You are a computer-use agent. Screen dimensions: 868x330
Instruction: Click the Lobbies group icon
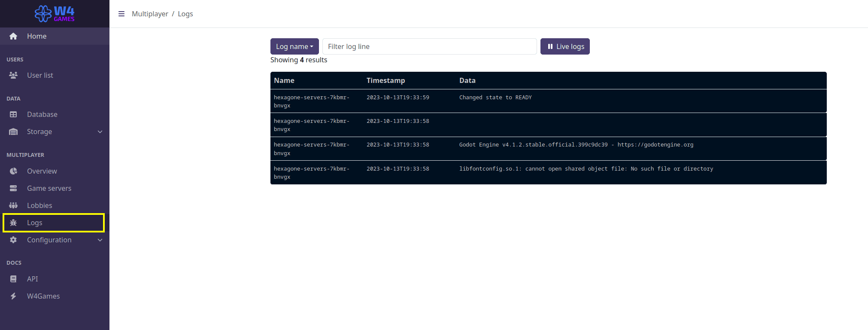pyautogui.click(x=13, y=205)
